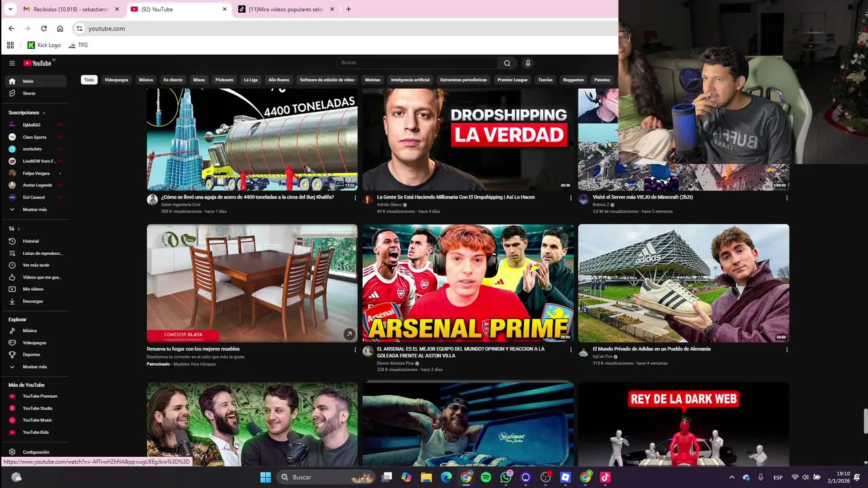Select the Todo filter chip
868x488 pixels.
point(89,80)
